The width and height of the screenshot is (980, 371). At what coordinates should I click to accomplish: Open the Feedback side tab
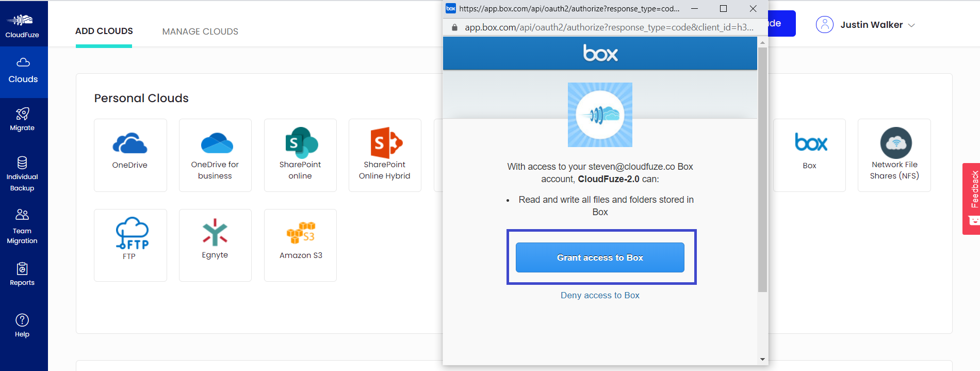[x=971, y=199]
